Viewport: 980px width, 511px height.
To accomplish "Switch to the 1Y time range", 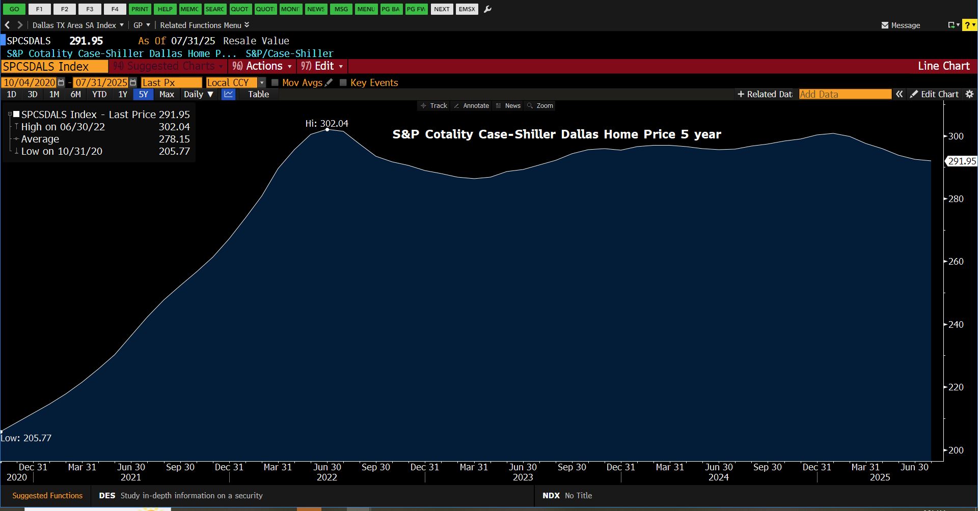I will pyautogui.click(x=123, y=94).
